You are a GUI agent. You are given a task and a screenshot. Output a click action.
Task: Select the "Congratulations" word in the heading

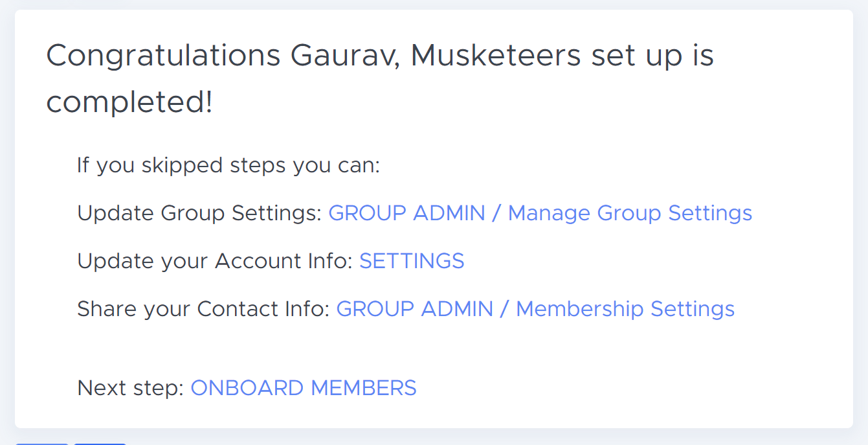163,56
